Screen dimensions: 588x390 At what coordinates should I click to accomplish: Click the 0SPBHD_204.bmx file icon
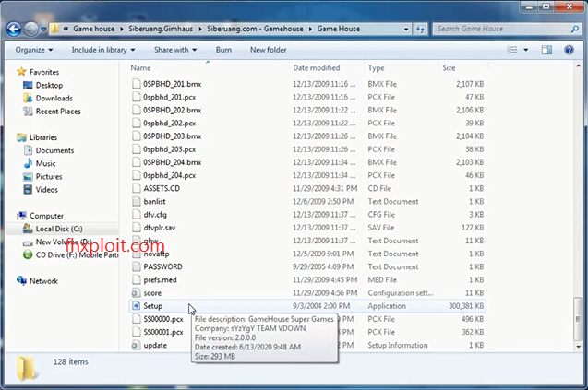tap(137, 162)
